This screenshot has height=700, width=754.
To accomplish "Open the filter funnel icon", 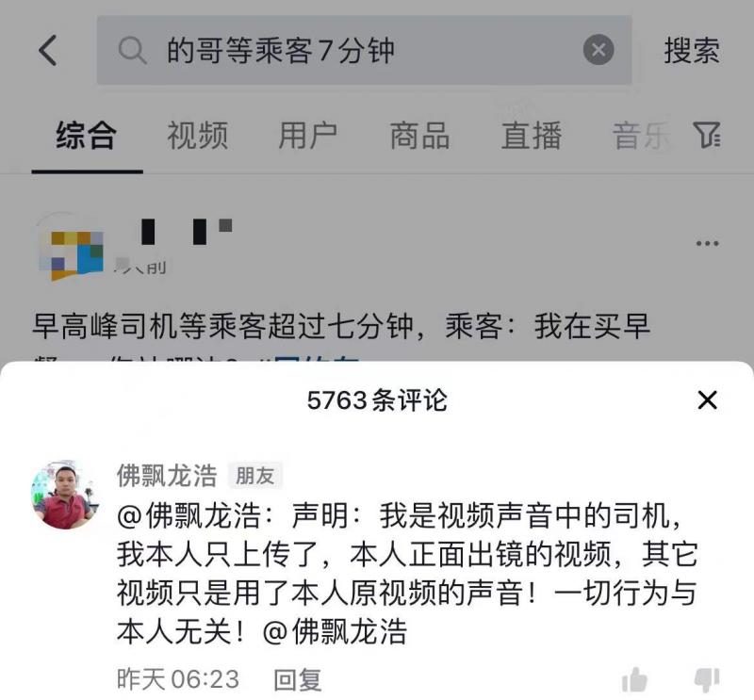I will [x=706, y=135].
